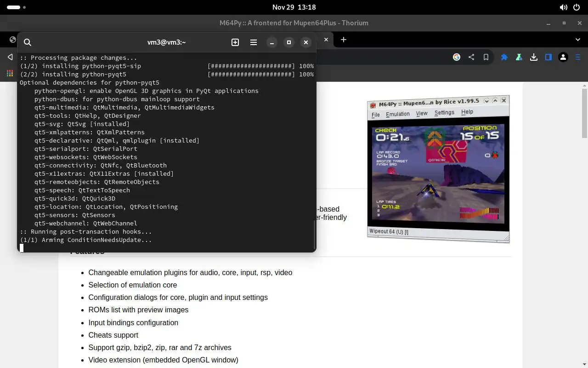Close the current Thorium browser tab
588x368 pixels.
(x=326, y=40)
